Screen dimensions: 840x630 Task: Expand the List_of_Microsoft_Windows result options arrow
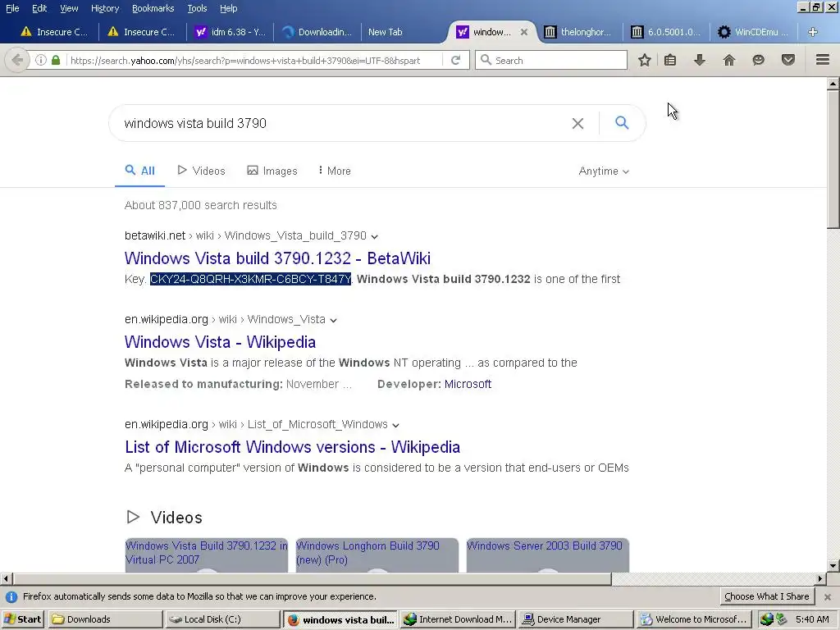pos(395,425)
